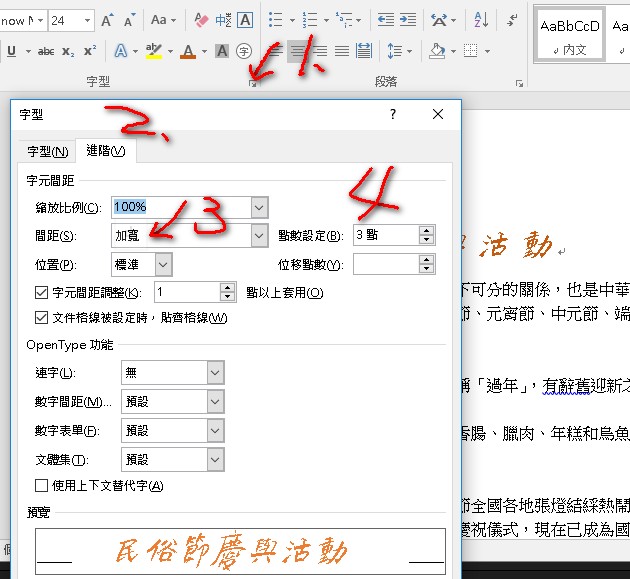Open the Text Effects icon
This screenshot has height=579, width=630.
coord(121,52)
